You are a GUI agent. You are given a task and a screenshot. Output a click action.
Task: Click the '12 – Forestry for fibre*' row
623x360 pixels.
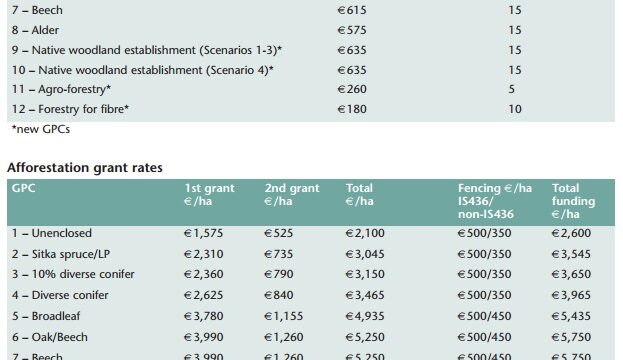pyautogui.click(x=311, y=109)
